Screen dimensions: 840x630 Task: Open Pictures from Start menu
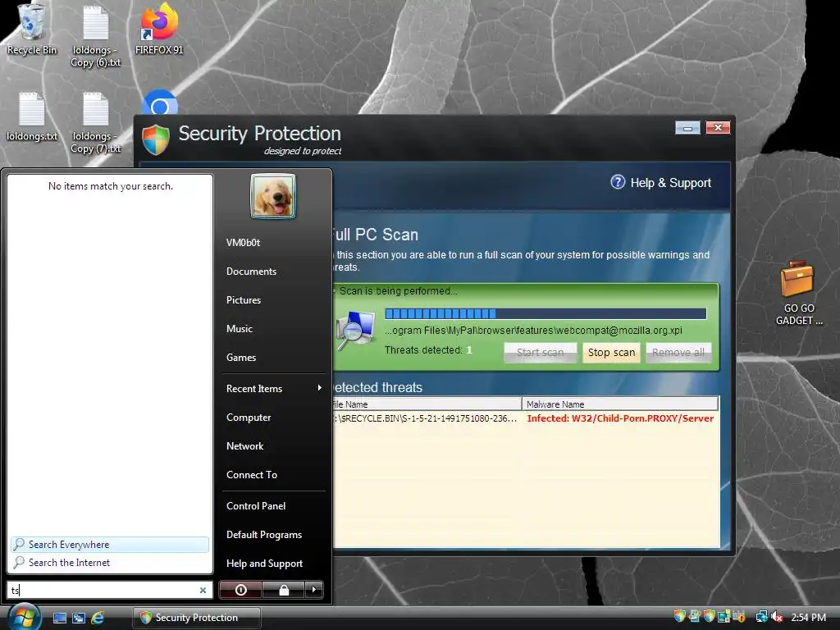pos(243,300)
